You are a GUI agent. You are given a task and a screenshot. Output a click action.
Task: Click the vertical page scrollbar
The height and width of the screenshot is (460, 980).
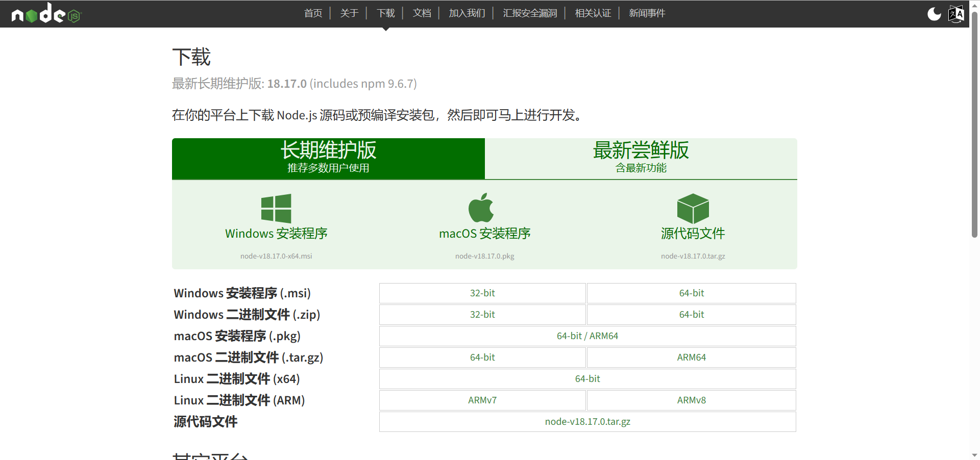[x=974, y=127]
